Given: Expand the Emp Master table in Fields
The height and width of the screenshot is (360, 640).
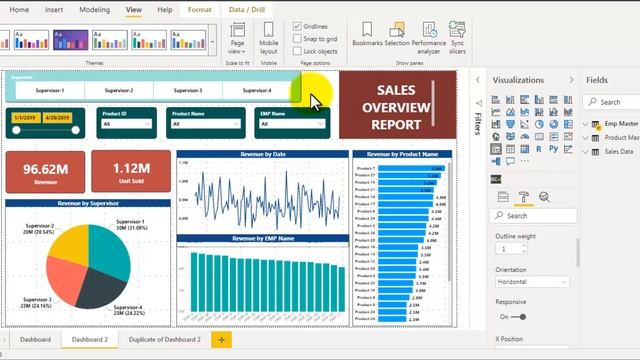Looking at the screenshot, I should (586, 124).
